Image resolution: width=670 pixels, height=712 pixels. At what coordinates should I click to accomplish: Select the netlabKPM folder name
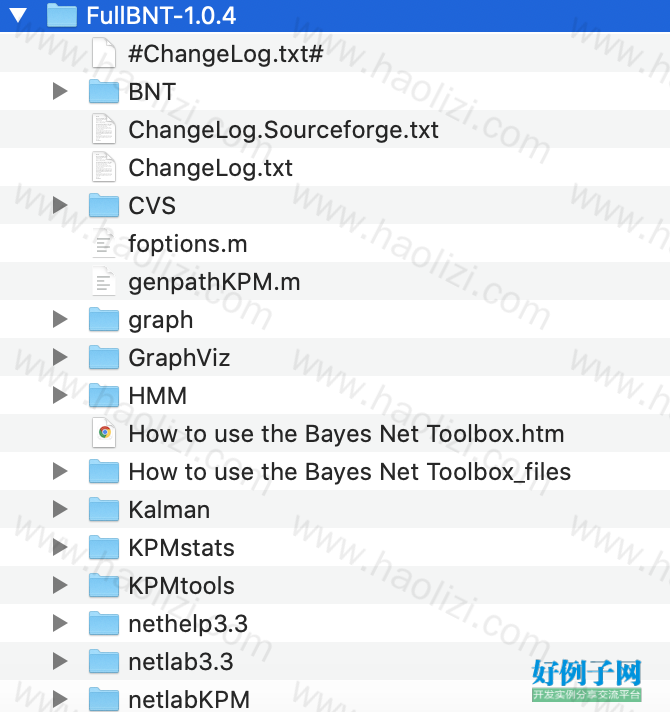point(189,700)
